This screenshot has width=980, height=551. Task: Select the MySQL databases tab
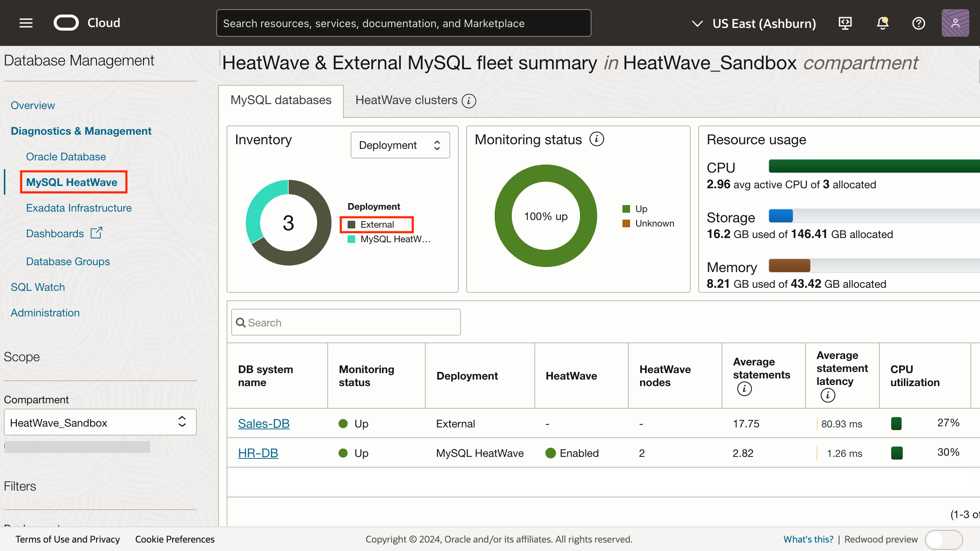coord(281,100)
